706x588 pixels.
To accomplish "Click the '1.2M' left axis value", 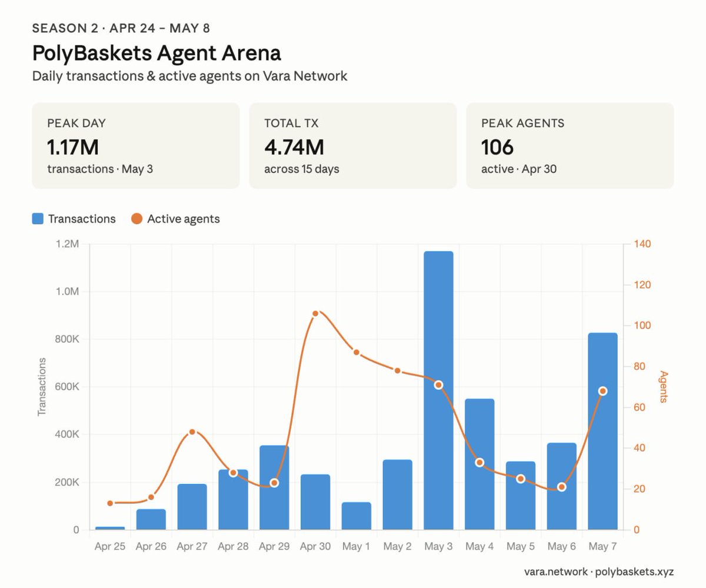I will (x=67, y=244).
